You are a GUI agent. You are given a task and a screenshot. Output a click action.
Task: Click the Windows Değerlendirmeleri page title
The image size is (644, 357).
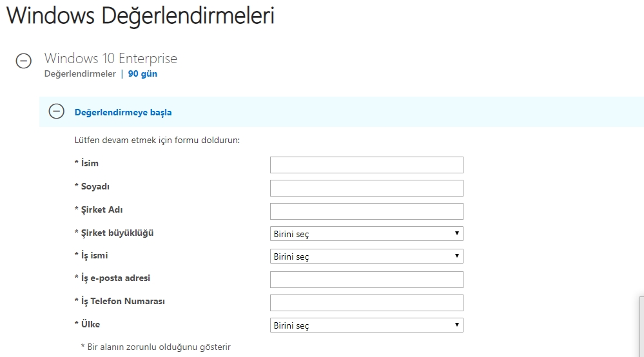pyautogui.click(x=140, y=16)
